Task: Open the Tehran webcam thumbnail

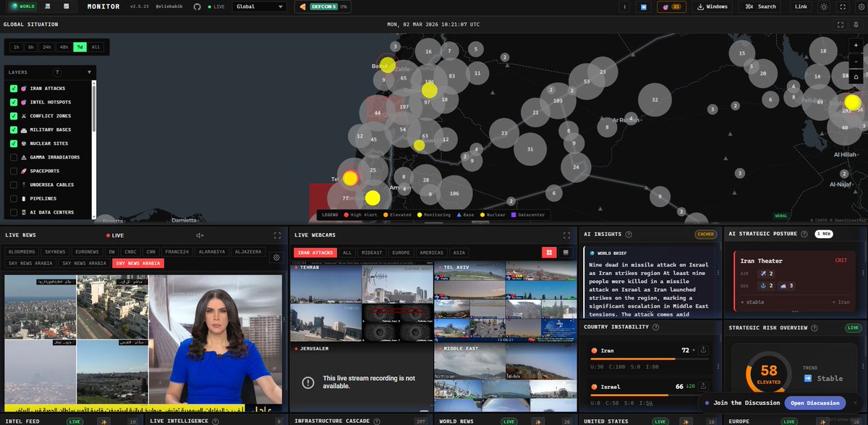Action: [x=361, y=301]
